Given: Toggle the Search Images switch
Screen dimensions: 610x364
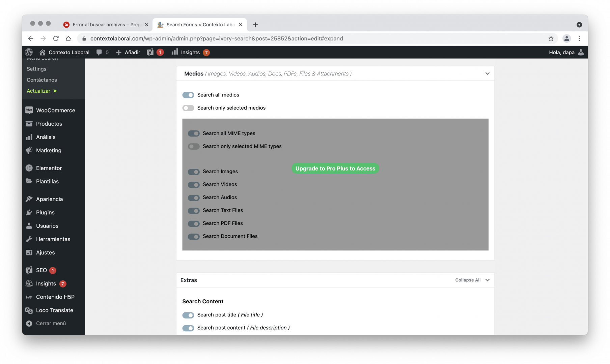Looking at the screenshot, I should tap(194, 172).
